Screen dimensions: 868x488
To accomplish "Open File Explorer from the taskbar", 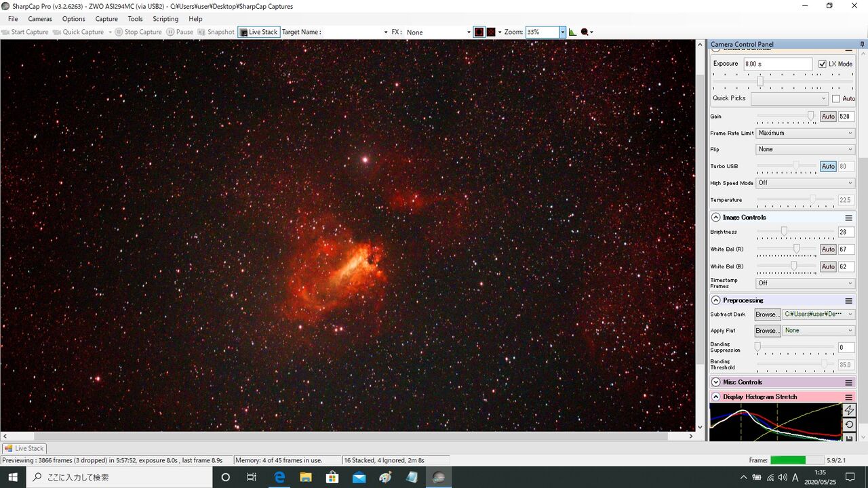I will [x=305, y=477].
